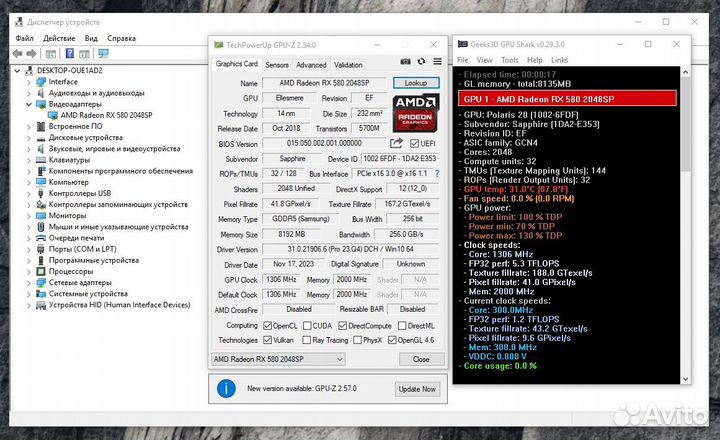Click the Bus Interface question mark

437,174
